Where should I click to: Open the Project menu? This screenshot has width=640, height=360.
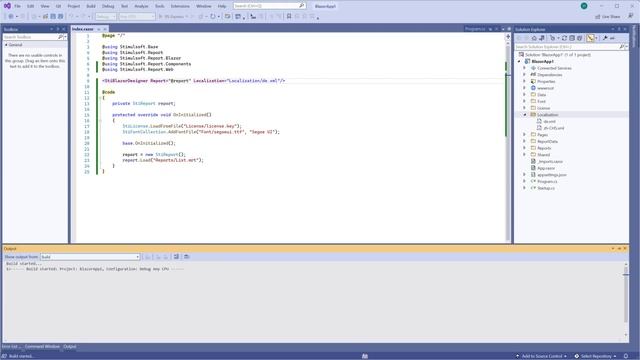[x=74, y=6]
